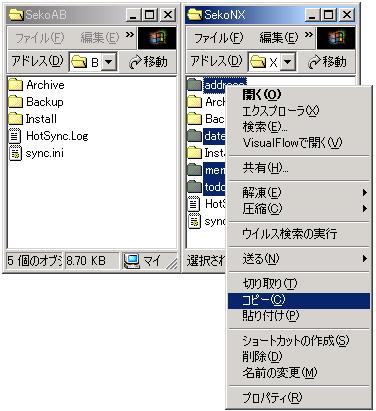Open the address dropdown arrow in SekoAB

pyautogui.click(x=108, y=62)
